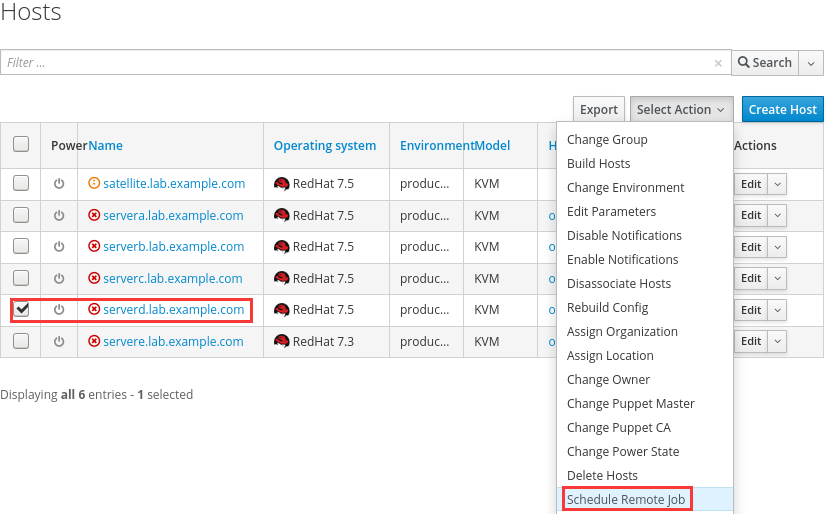The image size is (828, 514).
Task: Expand the Edit dropdown arrow for satellite row
Action: (777, 184)
